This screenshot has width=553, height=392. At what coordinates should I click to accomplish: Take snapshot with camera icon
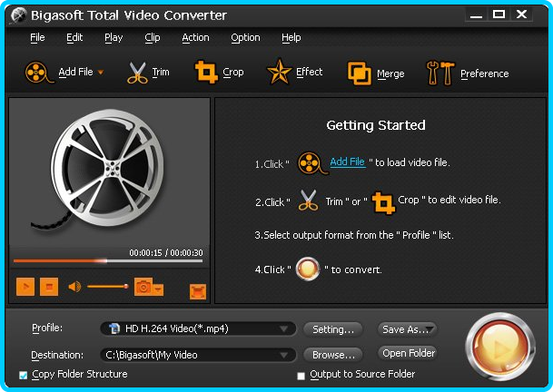tap(143, 287)
